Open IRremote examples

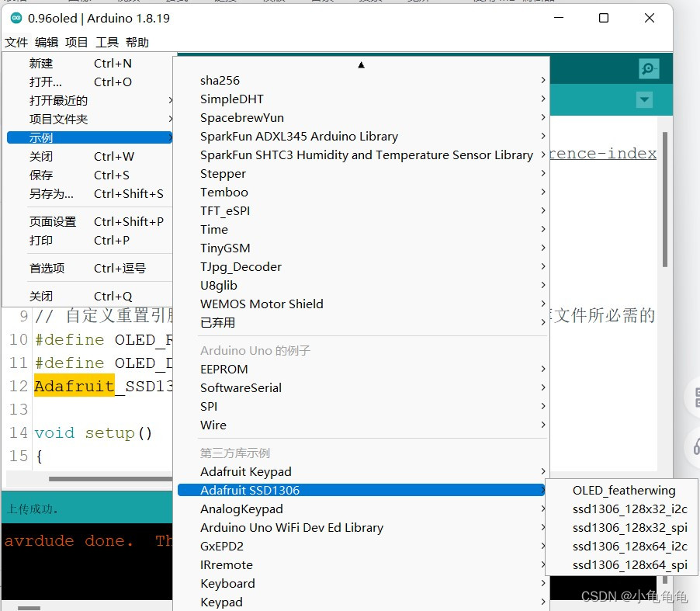click(x=362, y=565)
